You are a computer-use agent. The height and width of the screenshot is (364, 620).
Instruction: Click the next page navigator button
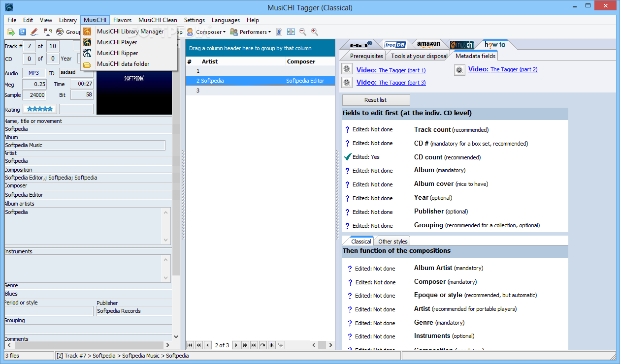[x=245, y=345]
